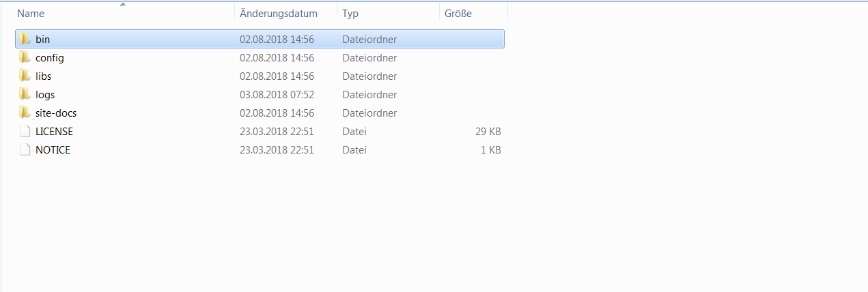Click the logs date 03.08.2018 07:52
The height and width of the screenshot is (292, 868).
[277, 94]
